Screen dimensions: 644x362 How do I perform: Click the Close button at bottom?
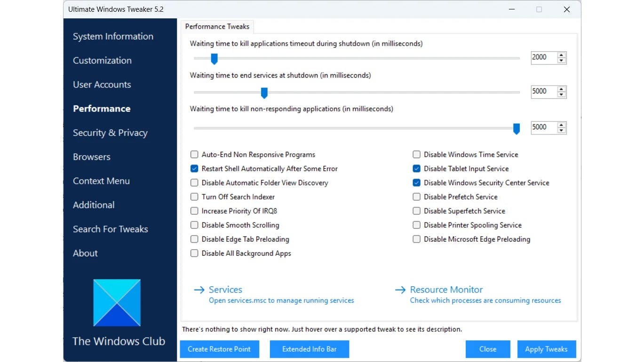(x=488, y=349)
